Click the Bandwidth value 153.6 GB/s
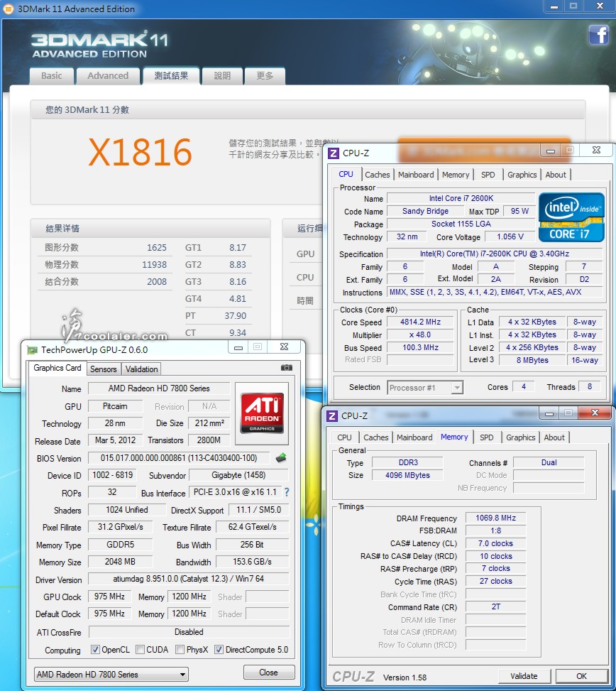The height and width of the screenshot is (691, 616). click(253, 562)
